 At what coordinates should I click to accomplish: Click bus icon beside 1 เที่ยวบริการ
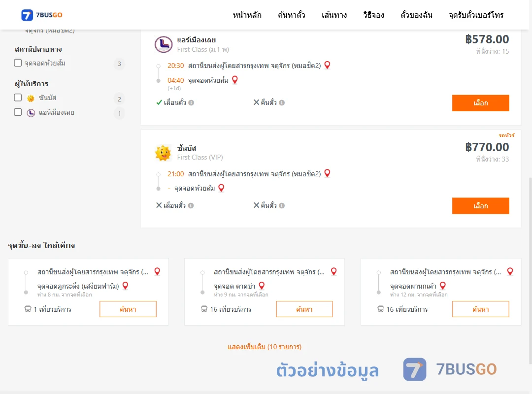coord(28,309)
